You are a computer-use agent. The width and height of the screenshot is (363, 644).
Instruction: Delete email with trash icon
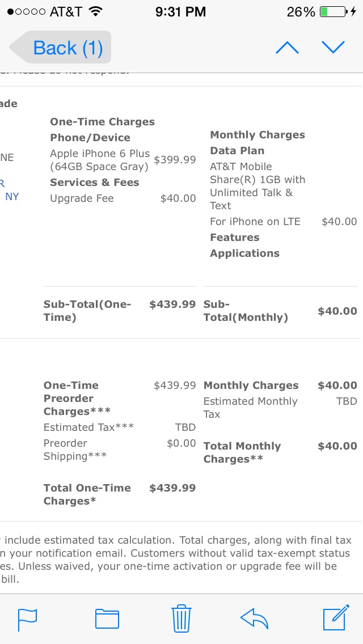(181, 618)
